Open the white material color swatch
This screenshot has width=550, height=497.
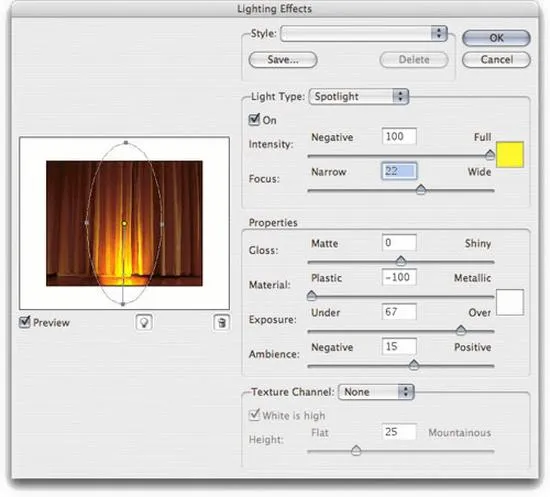point(510,302)
